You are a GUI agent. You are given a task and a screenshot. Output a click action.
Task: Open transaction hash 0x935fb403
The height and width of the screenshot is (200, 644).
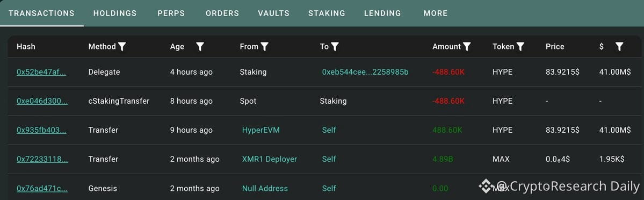(41, 130)
